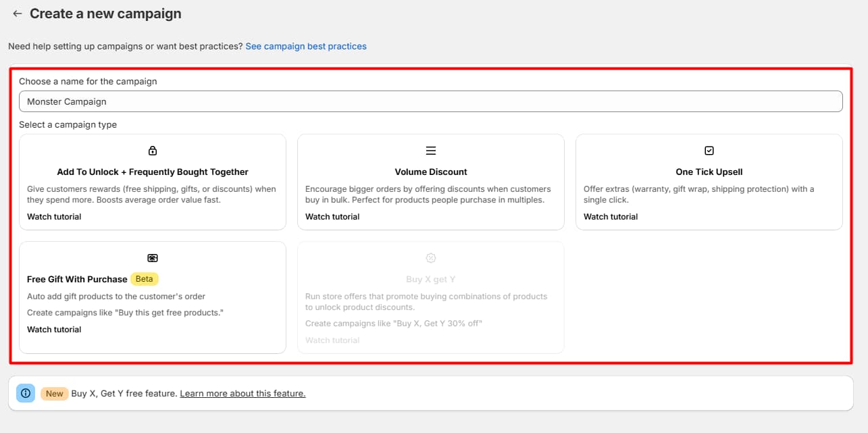The width and height of the screenshot is (868, 433).
Task: Choose the One Tick Upsell title
Action: click(x=709, y=172)
